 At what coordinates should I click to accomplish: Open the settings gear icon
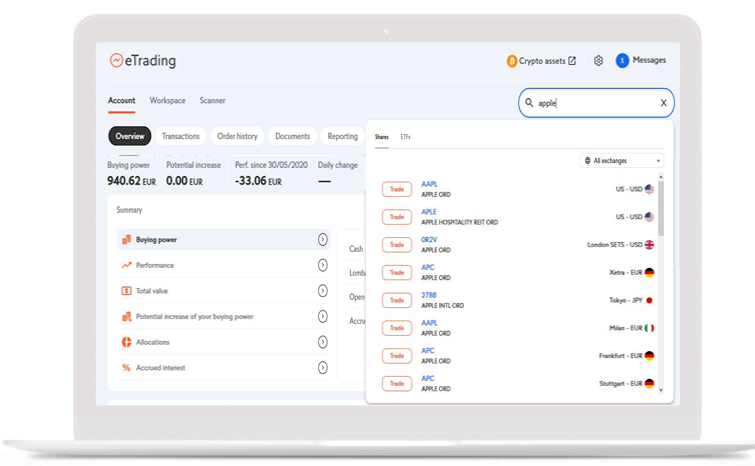598,61
